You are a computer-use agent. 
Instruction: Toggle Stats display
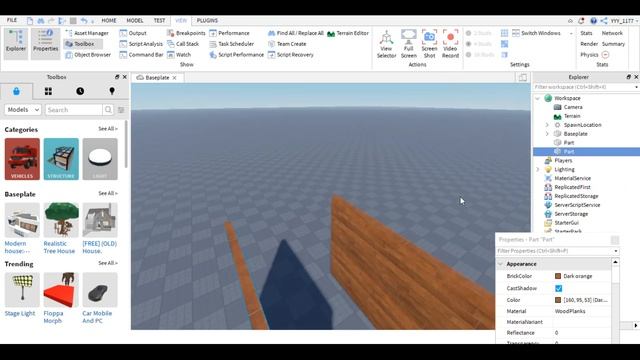(586, 33)
